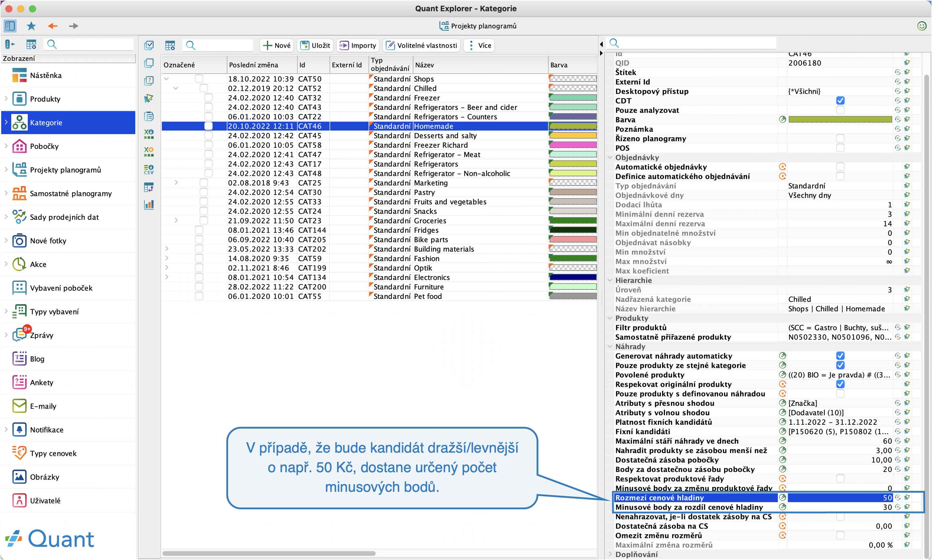The height and width of the screenshot is (560, 932).
Task: Open the Více menu button
Action: coord(479,45)
